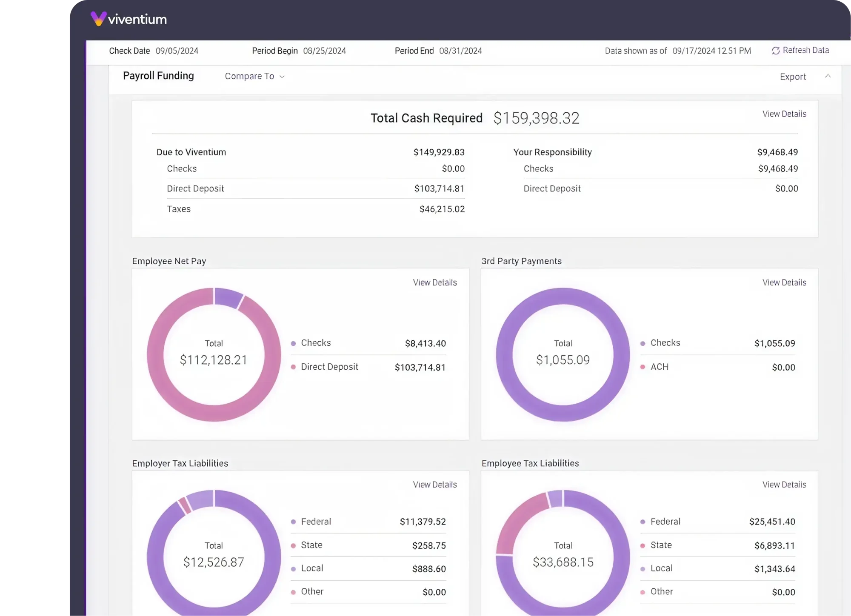Open the Compare To dropdown
This screenshot has width=851, height=616.
point(254,76)
